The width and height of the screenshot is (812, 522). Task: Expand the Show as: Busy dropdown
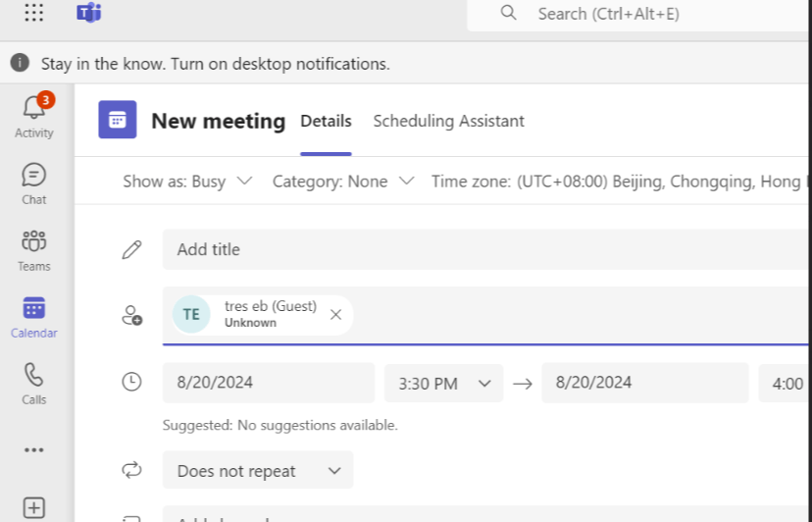click(x=187, y=182)
